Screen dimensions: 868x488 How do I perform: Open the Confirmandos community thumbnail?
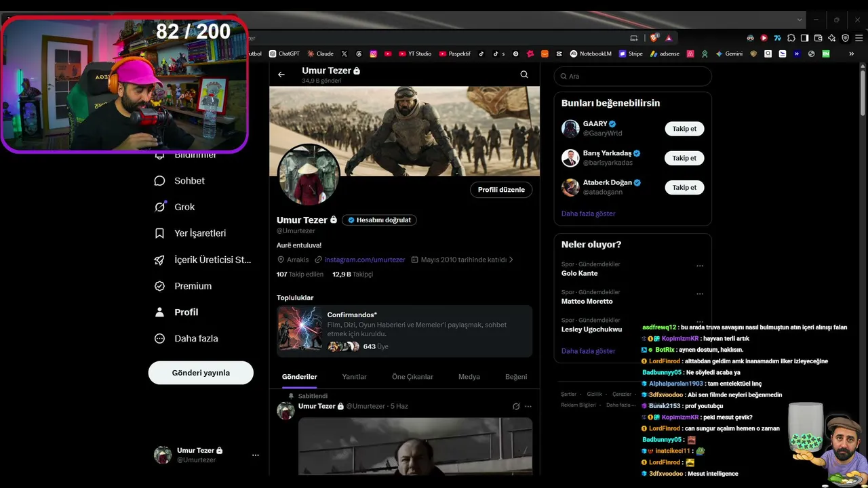coord(300,329)
